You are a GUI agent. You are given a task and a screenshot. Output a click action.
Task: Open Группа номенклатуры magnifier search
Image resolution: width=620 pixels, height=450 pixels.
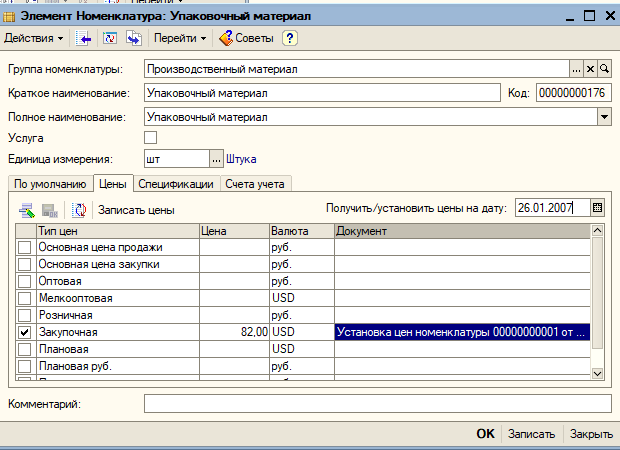(604, 69)
